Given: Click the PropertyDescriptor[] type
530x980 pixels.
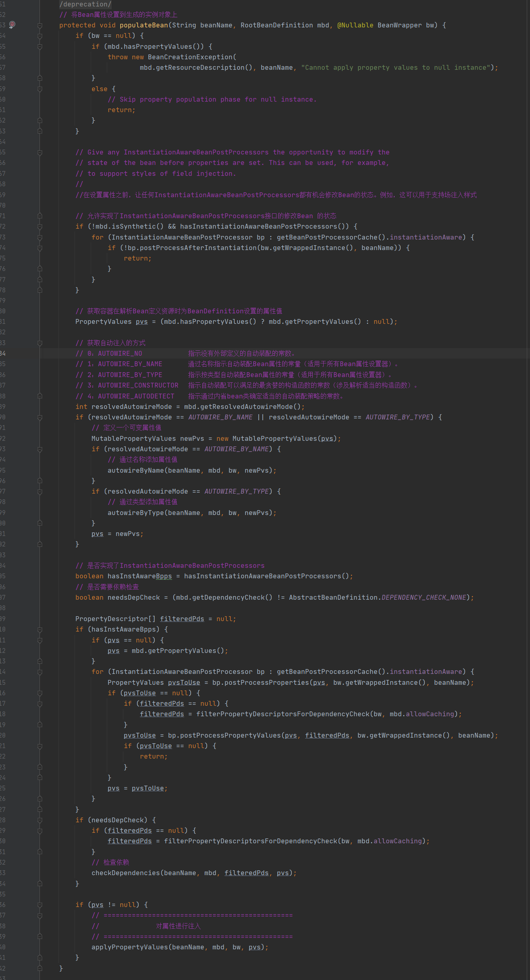Looking at the screenshot, I should 115,619.
